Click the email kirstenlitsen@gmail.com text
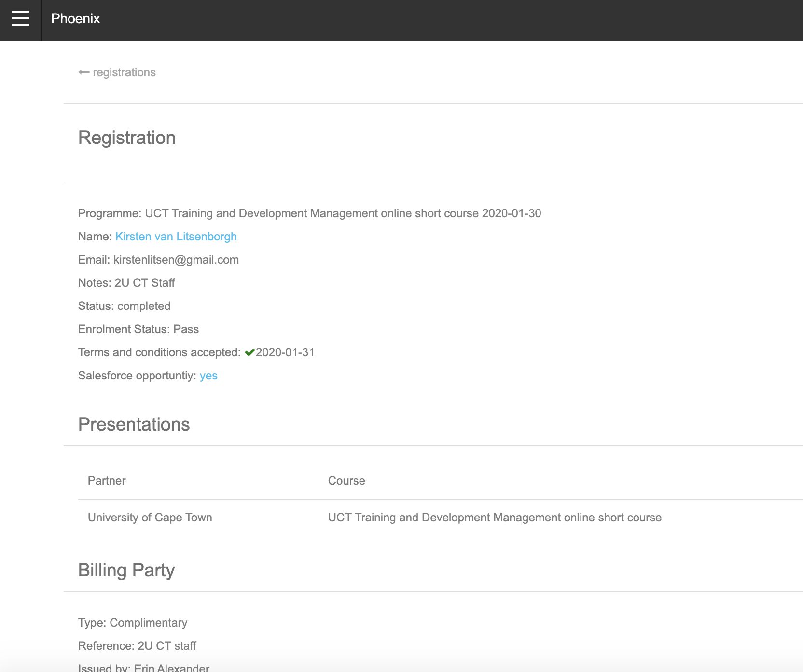 point(176,260)
